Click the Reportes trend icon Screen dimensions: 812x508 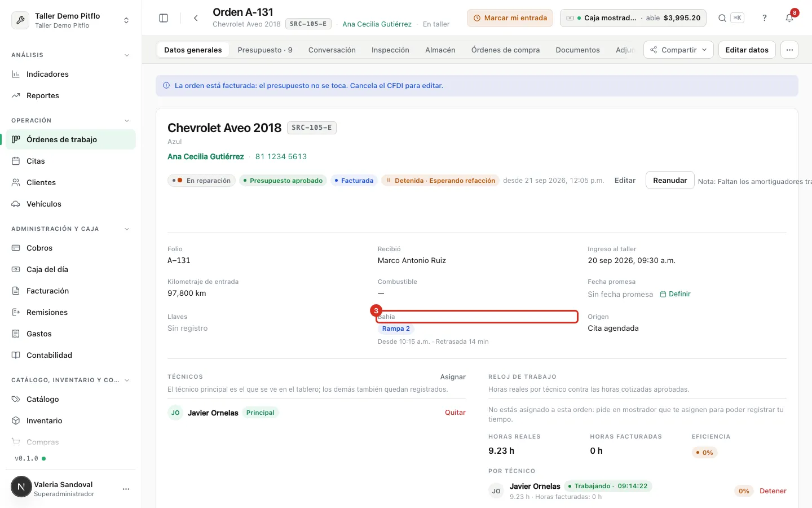(x=16, y=95)
